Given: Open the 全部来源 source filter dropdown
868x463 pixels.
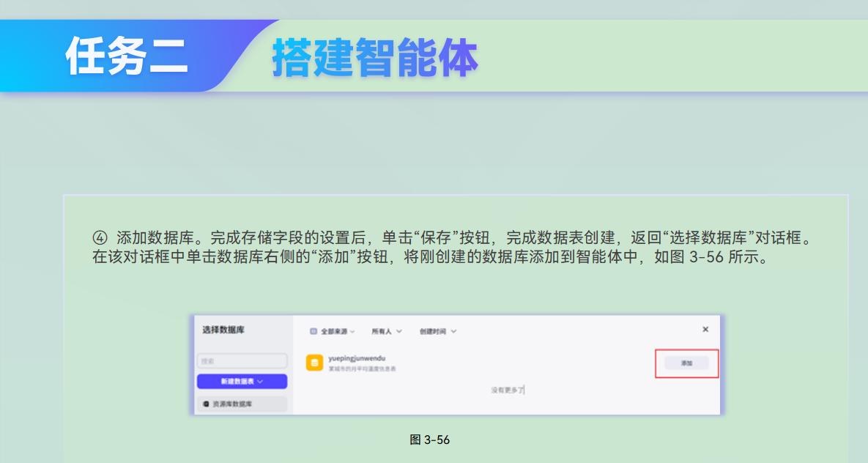Looking at the screenshot, I should pos(332,331).
